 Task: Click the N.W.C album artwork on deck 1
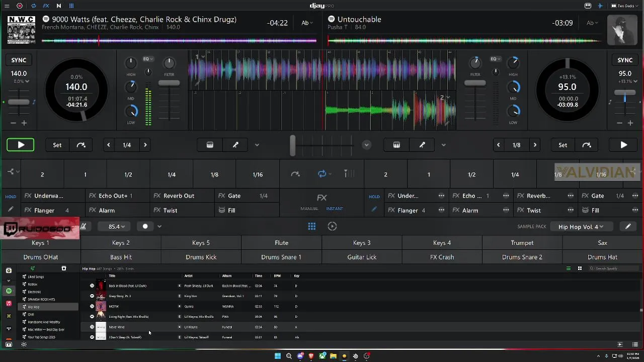tap(21, 30)
